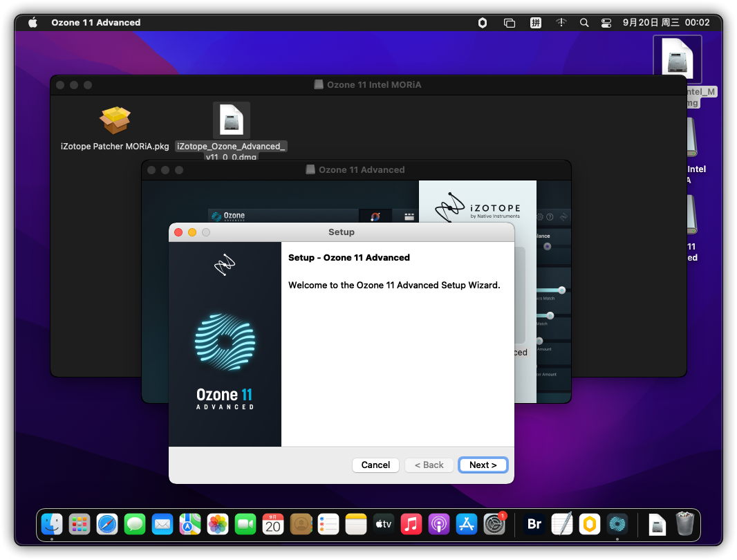737x560 pixels.
Task: Select iZotope Patcher MORiA.pkg package icon
Action: pyautogui.click(x=115, y=120)
